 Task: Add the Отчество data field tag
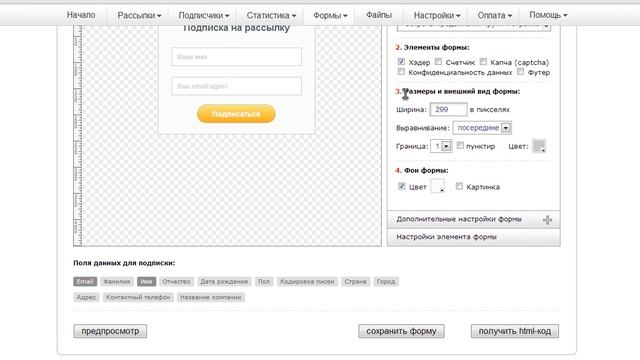pyautogui.click(x=176, y=282)
